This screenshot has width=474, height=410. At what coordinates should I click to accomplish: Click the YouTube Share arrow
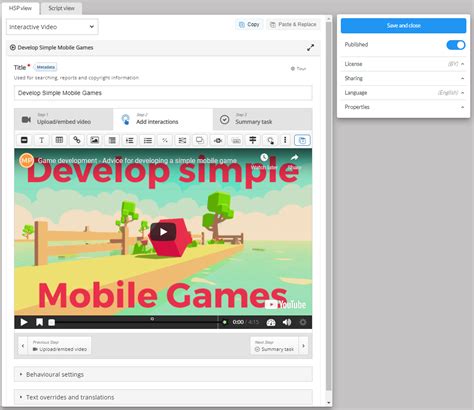point(294,157)
